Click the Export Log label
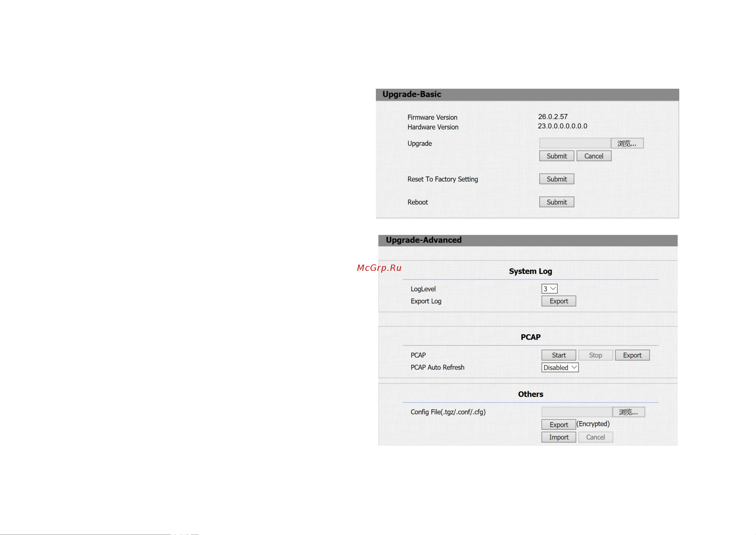Screen dimensions: 756x535 (426, 301)
